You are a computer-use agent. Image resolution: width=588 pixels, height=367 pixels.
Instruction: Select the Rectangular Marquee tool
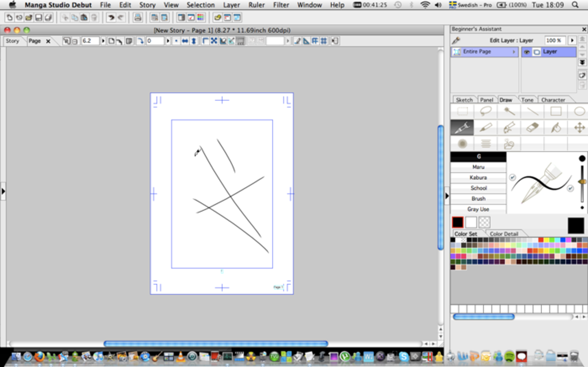pos(462,111)
